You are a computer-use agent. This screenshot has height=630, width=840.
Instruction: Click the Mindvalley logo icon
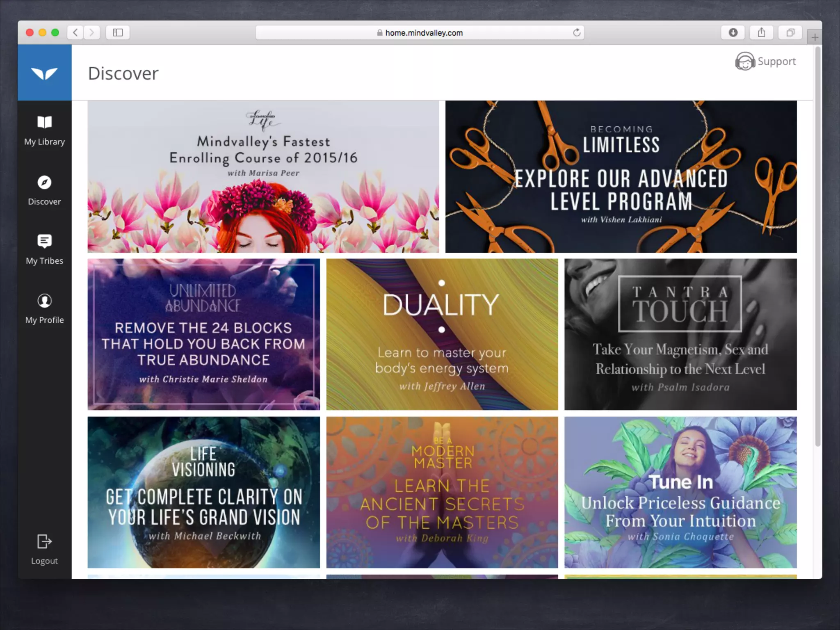coord(44,73)
